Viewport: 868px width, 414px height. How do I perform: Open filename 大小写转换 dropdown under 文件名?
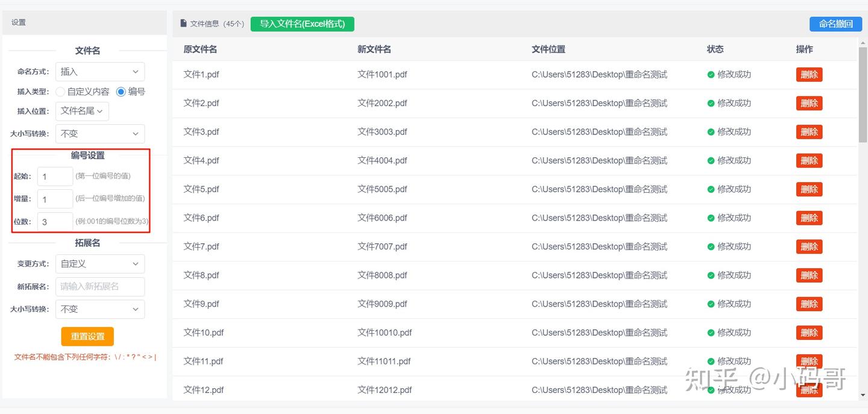point(100,134)
